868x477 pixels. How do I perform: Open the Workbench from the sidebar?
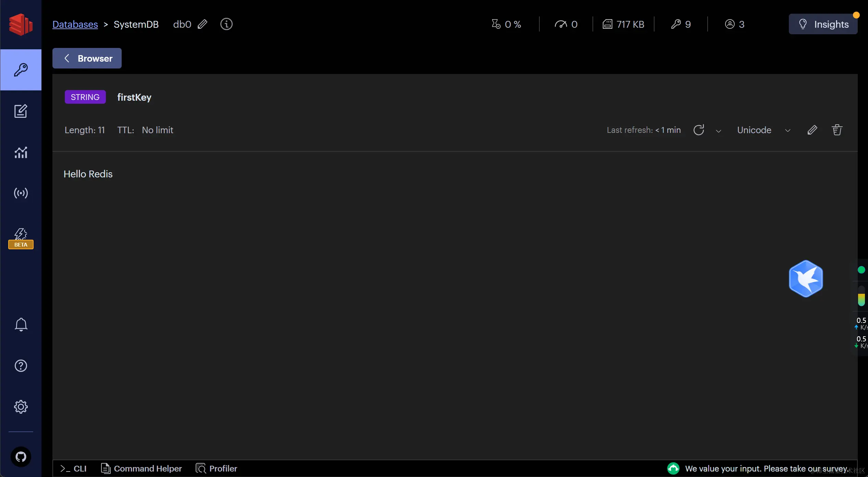tap(21, 111)
